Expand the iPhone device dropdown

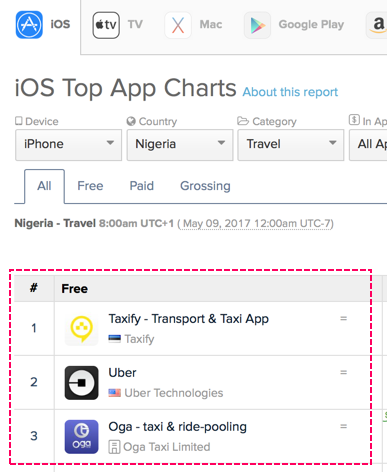[x=68, y=145]
